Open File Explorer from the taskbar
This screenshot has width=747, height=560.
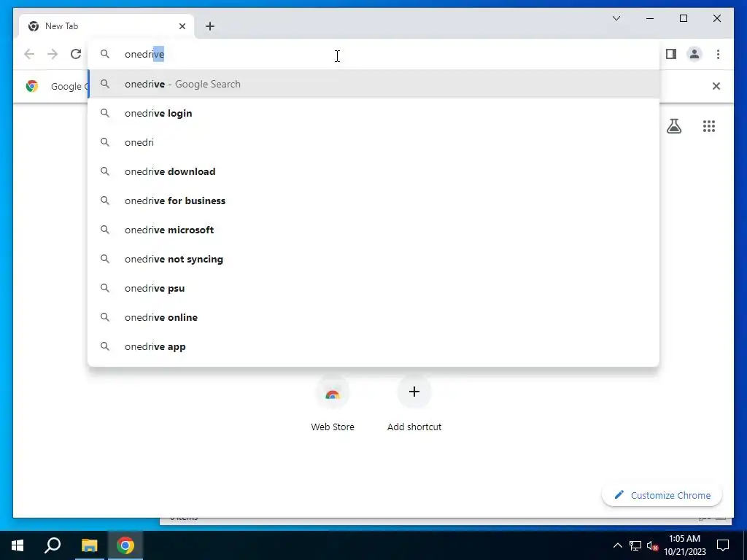point(89,545)
